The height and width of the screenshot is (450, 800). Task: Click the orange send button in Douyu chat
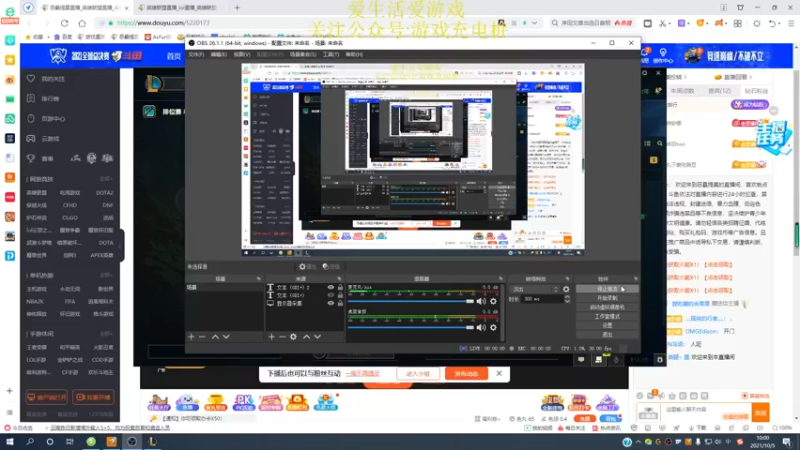point(761,412)
